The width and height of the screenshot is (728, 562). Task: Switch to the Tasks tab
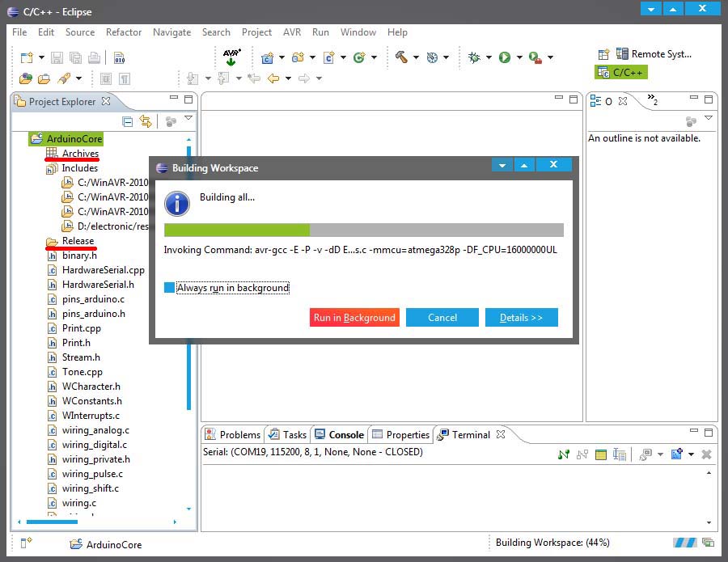tap(288, 435)
